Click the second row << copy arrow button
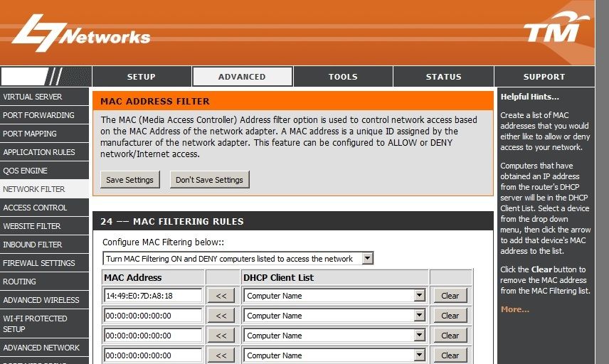The height and width of the screenshot is (364, 609). tap(221, 316)
